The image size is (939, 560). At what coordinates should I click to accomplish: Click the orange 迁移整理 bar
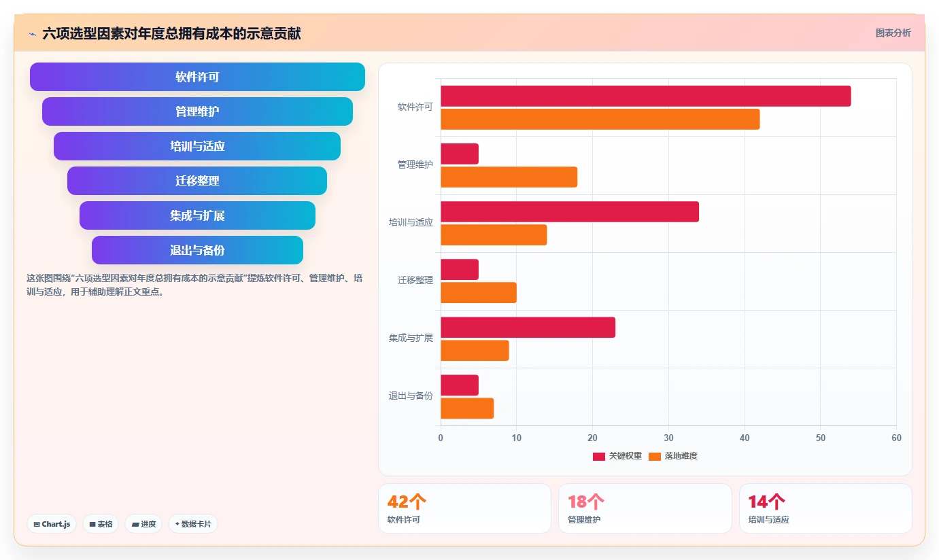(479, 292)
